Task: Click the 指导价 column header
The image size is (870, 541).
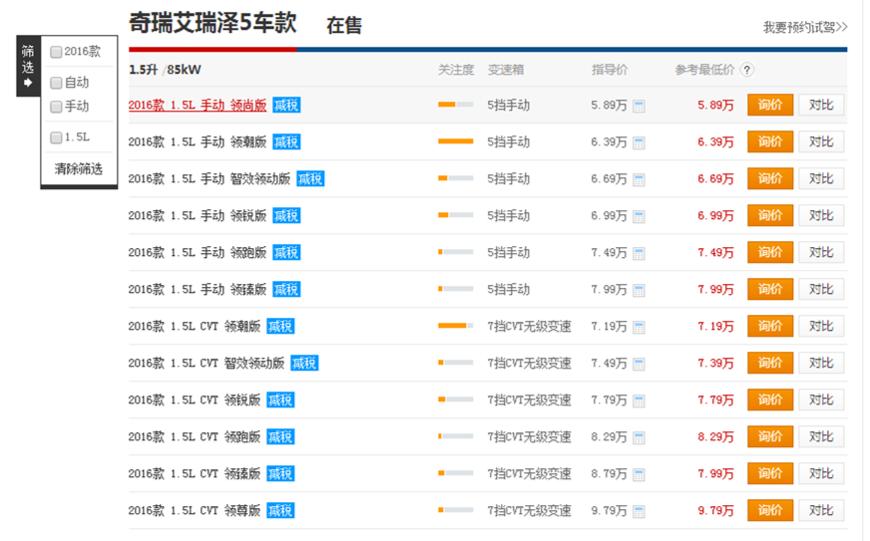Action: [610, 70]
